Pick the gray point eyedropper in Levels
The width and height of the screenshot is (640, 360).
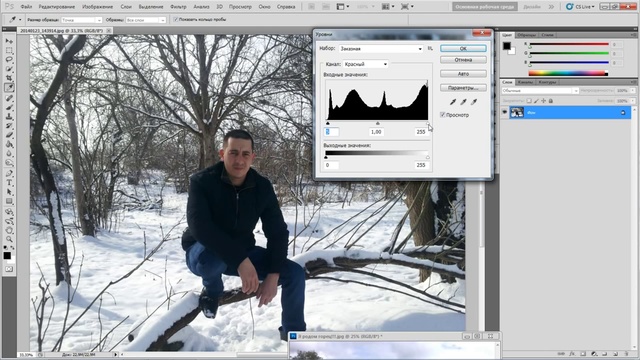pos(463,102)
